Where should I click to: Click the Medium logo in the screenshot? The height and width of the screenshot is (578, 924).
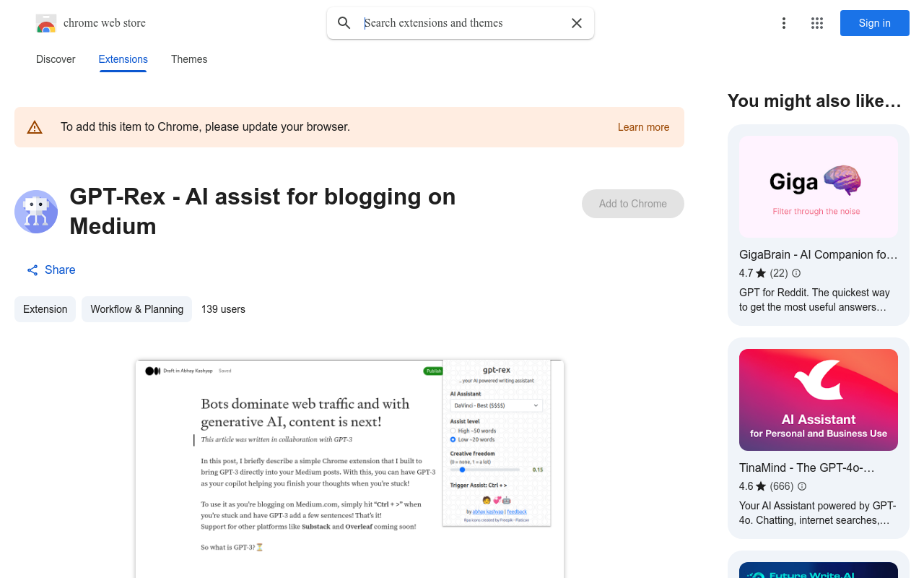152,371
